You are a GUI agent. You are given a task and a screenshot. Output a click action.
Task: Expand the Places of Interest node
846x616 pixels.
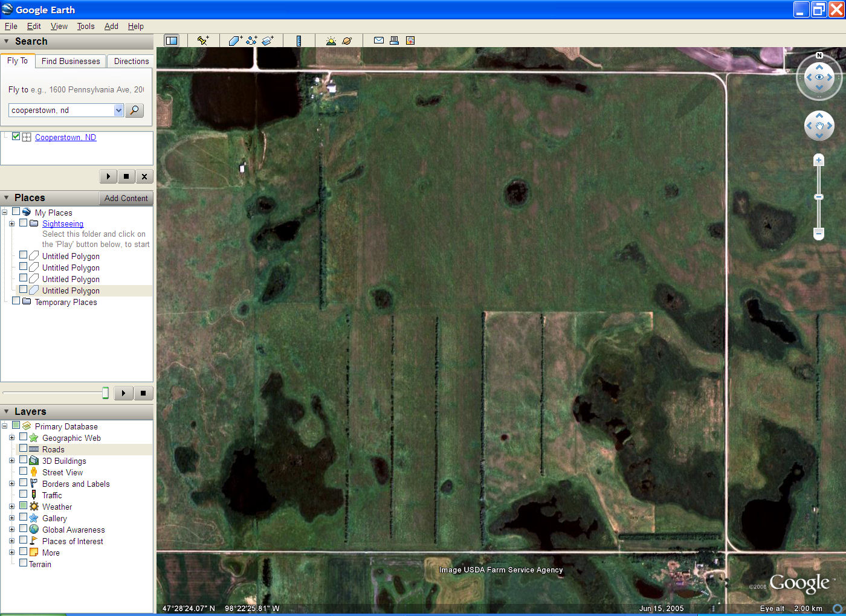pyautogui.click(x=11, y=541)
